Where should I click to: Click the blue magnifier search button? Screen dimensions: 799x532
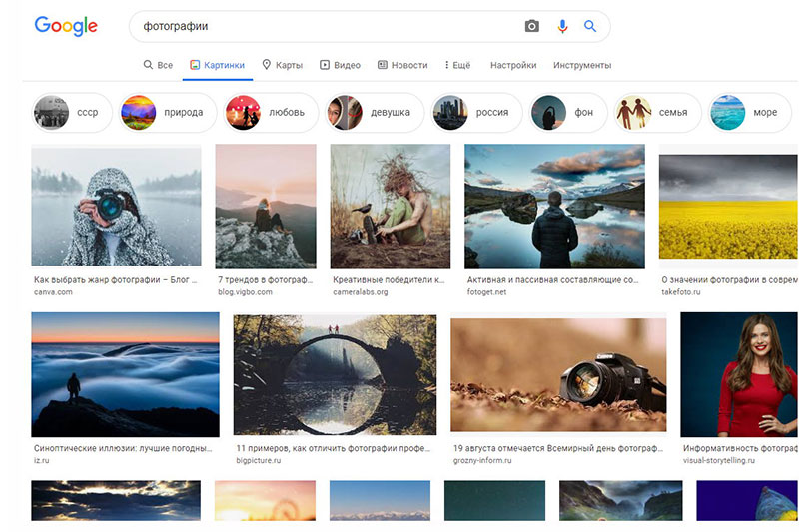(x=590, y=26)
